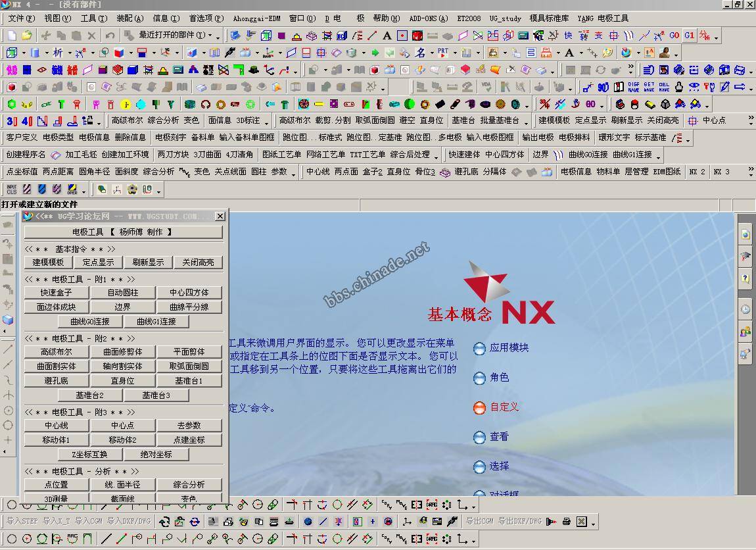Click the 轴向割实体 button
The image size is (756, 550).
[122, 366]
